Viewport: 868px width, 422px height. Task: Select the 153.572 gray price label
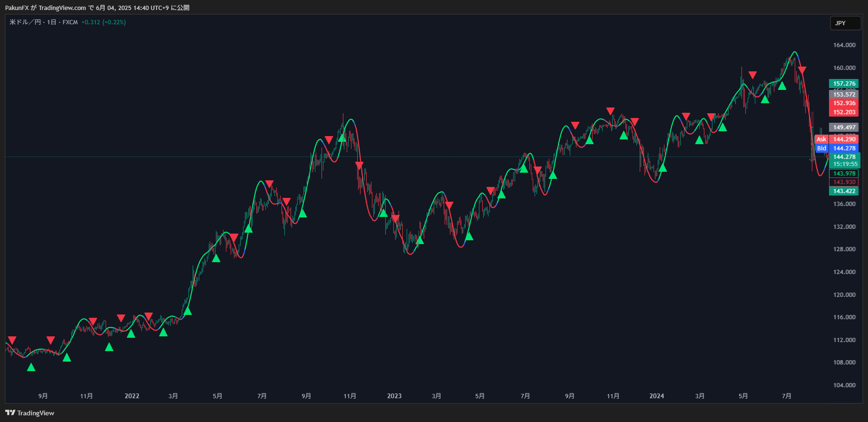[844, 94]
